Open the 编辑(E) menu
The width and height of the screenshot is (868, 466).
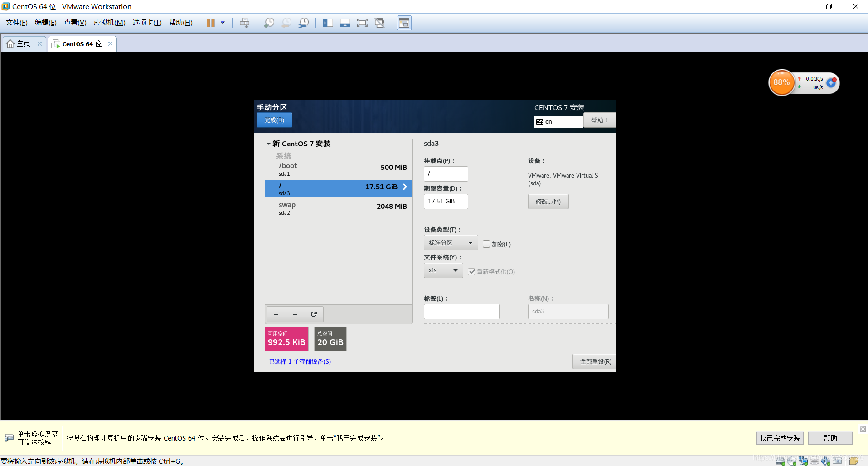pos(46,23)
